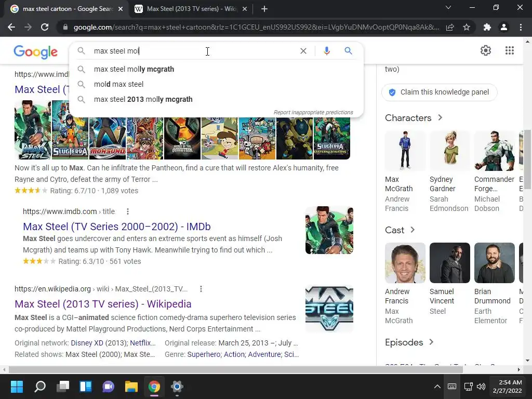Open the volume control tray icon

click(x=481, y=387)
